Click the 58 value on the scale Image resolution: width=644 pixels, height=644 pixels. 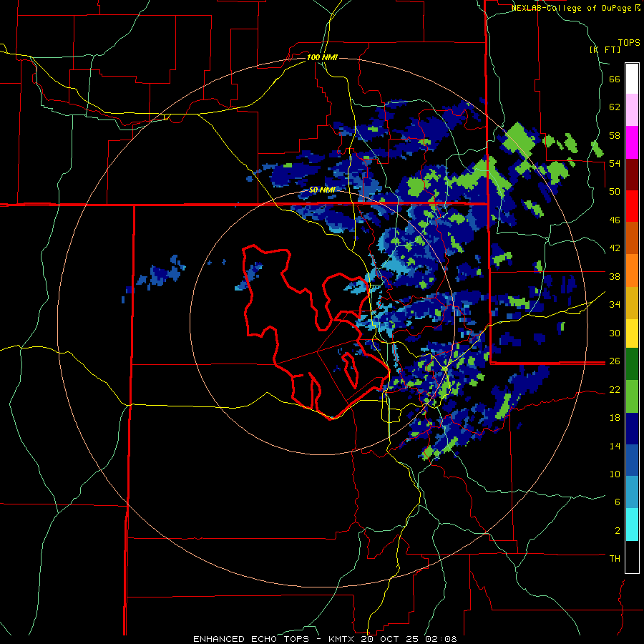tap(615, 135)
